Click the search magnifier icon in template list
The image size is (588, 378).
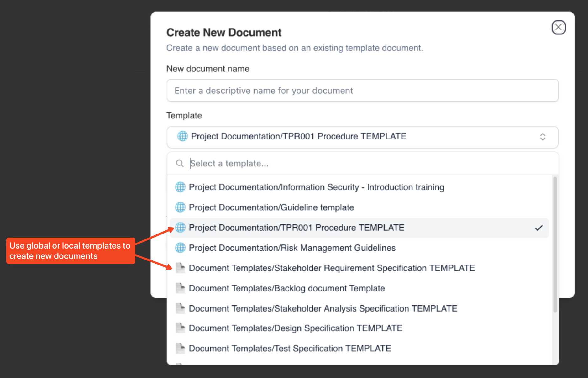[x=180, y=163]
